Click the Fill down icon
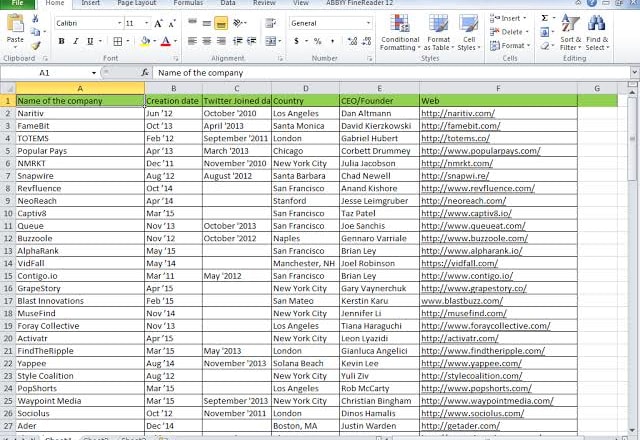This screenshot has width=640, height=440. coord(544,32)
